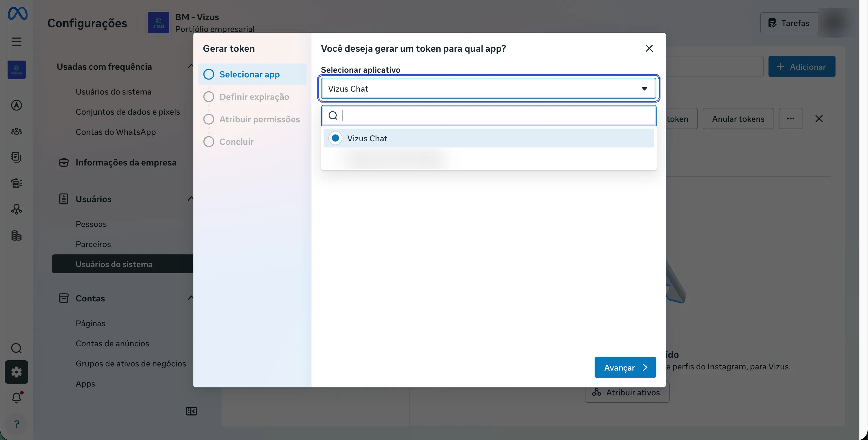Go to Pessoas under Usuários

[91, 224]
